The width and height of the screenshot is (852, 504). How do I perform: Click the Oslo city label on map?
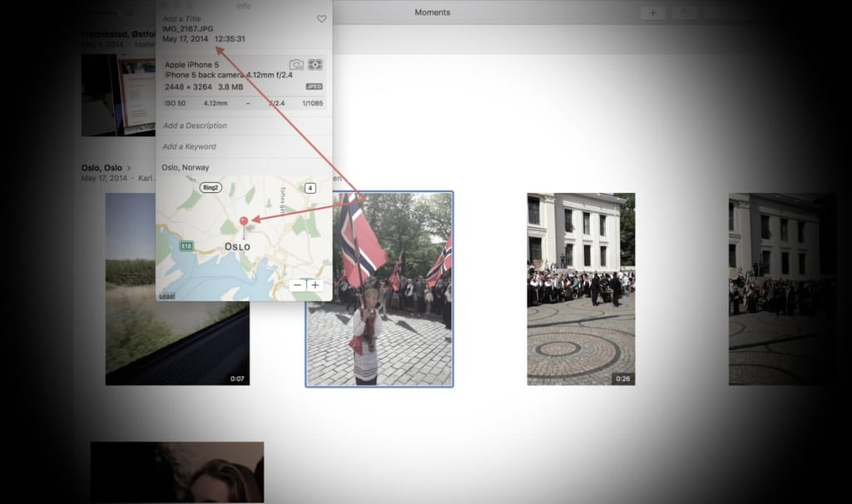point(237,246)
